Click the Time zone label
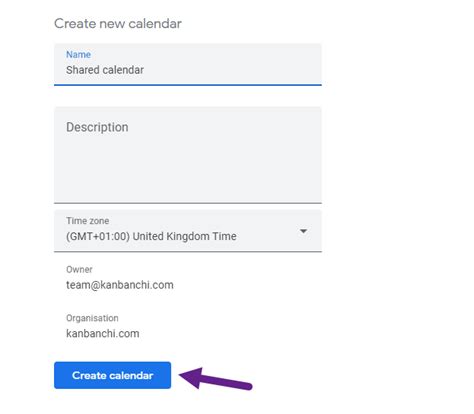This screenshot has height=414, width=474. pyautogui.click(x=87, y=221)
